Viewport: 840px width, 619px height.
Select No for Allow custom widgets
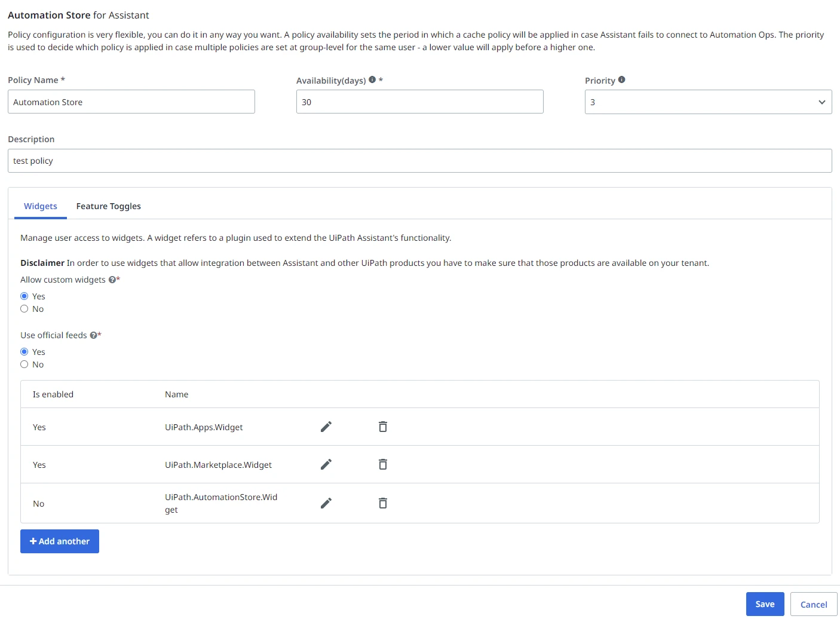(x=24, y=309)
